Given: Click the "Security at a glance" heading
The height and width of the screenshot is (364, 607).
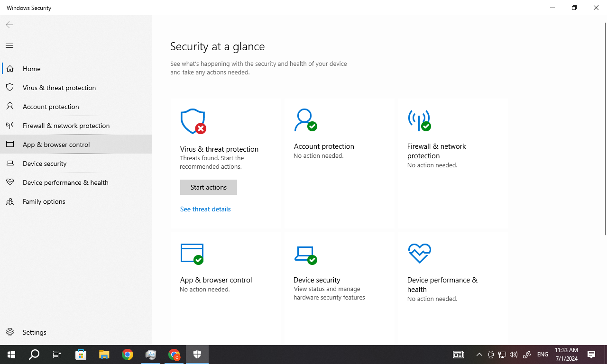Looking at the screenshot, I should pos(217,46).
